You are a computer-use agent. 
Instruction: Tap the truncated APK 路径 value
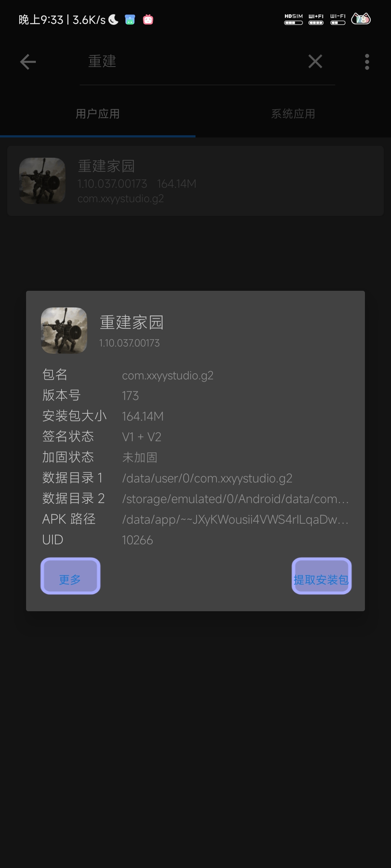click(235, 519)
